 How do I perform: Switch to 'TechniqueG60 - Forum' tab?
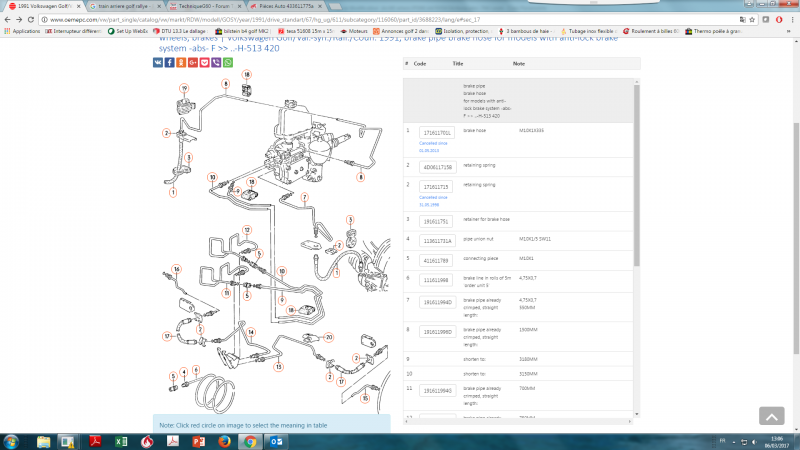click(x=204, y=6)
